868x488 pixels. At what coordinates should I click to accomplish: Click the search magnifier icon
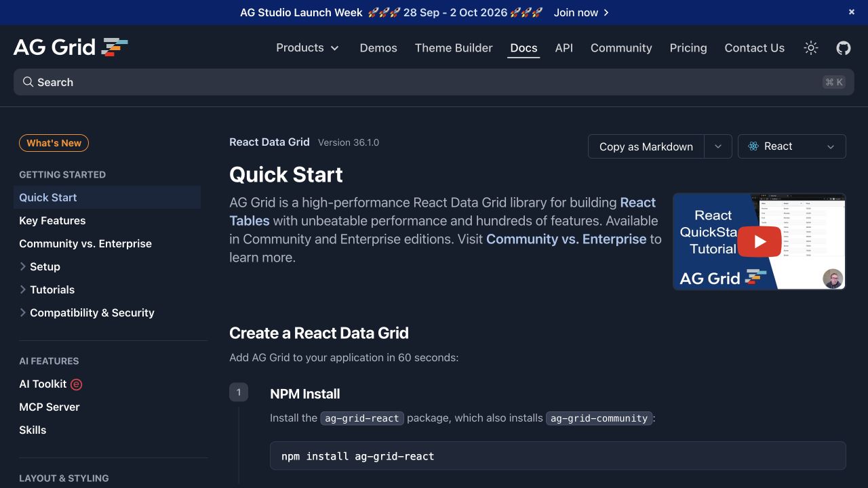28,82
